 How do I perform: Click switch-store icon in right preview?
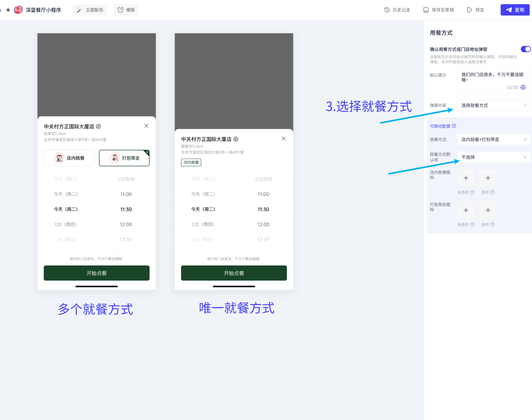[x=236, y=139]
